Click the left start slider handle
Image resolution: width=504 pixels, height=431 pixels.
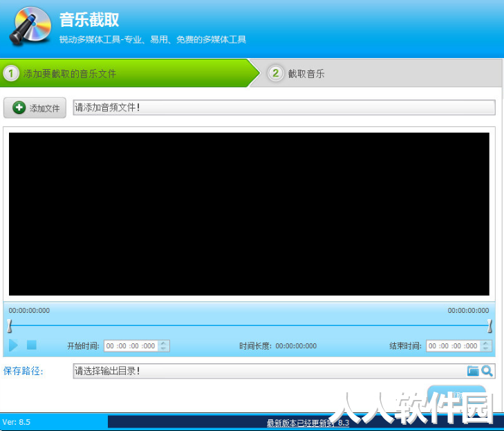point(10,326)
